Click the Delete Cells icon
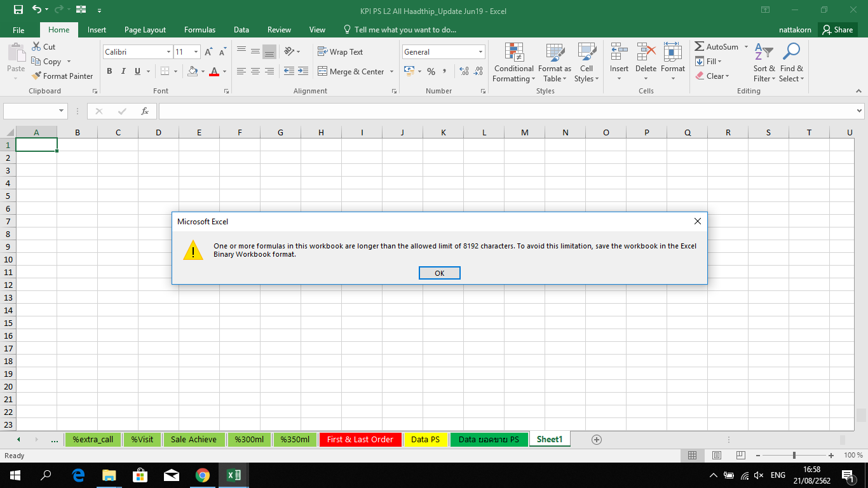Viewport: 868px width, 488px height. click(646, 52)
